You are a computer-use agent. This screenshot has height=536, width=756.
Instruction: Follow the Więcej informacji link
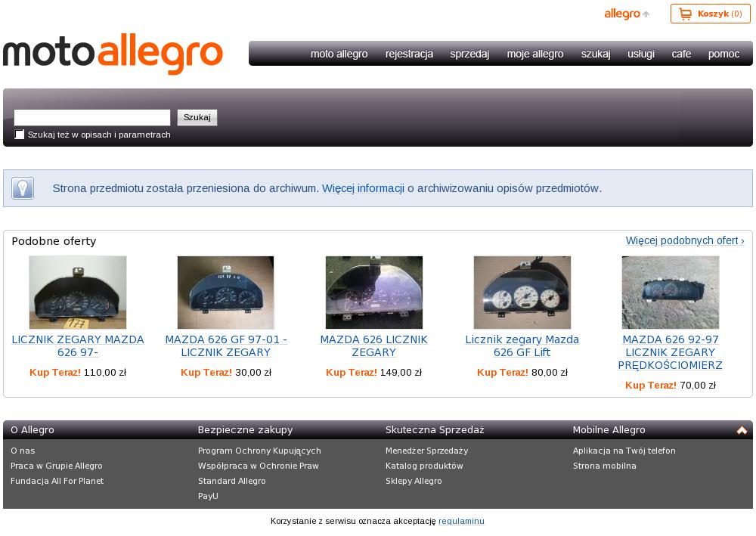363,188
